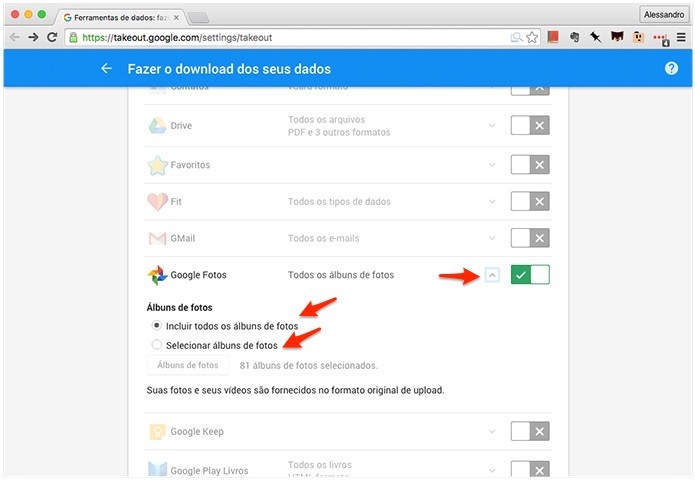Screen dimensions: 695x480
Task: Select 'Incluir todos os álbuns de fotos'
Action: 156,325
